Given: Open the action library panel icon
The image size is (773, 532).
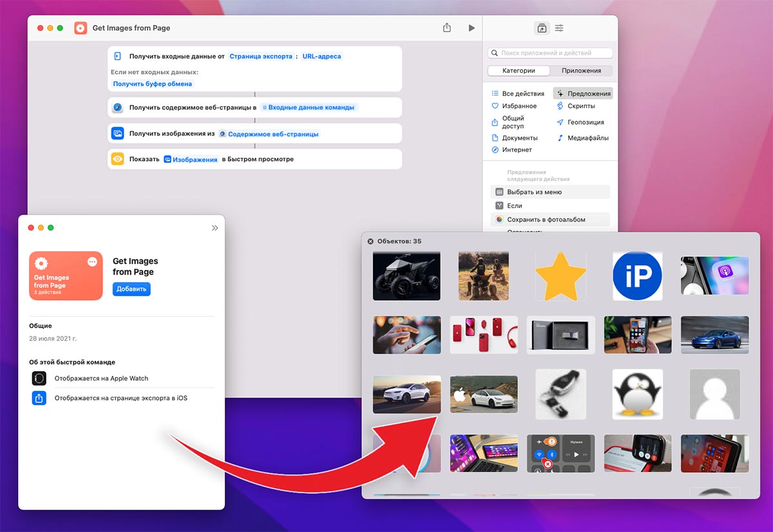Looking at the screenshot, I should (541, 28).
